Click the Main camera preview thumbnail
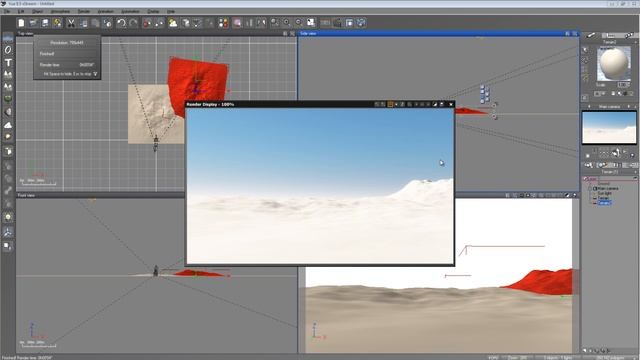 (x=609, y=127)
